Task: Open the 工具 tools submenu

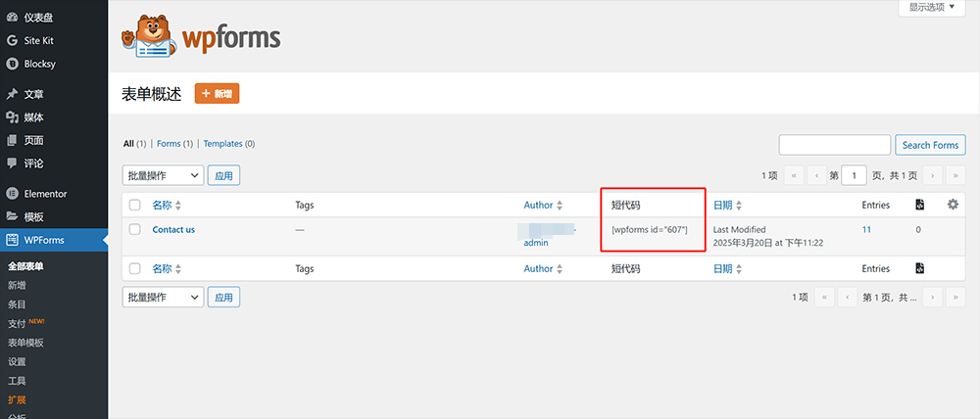Action: click(17, 381)
